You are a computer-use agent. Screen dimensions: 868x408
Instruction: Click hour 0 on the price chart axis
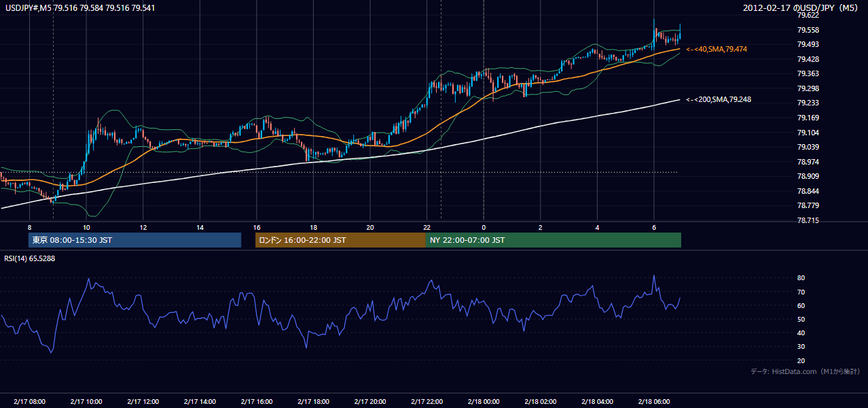pyautogui.click(x=484, y=227)
